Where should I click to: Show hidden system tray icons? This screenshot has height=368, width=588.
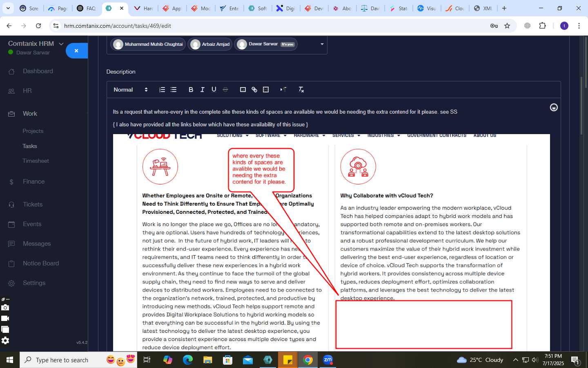[x=515, y=360]
